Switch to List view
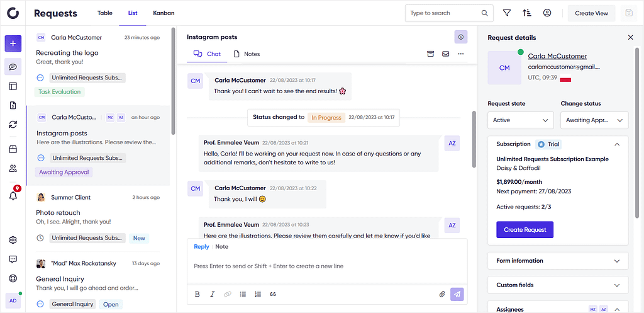Screen dimensions: 644x313 [133, 13]
